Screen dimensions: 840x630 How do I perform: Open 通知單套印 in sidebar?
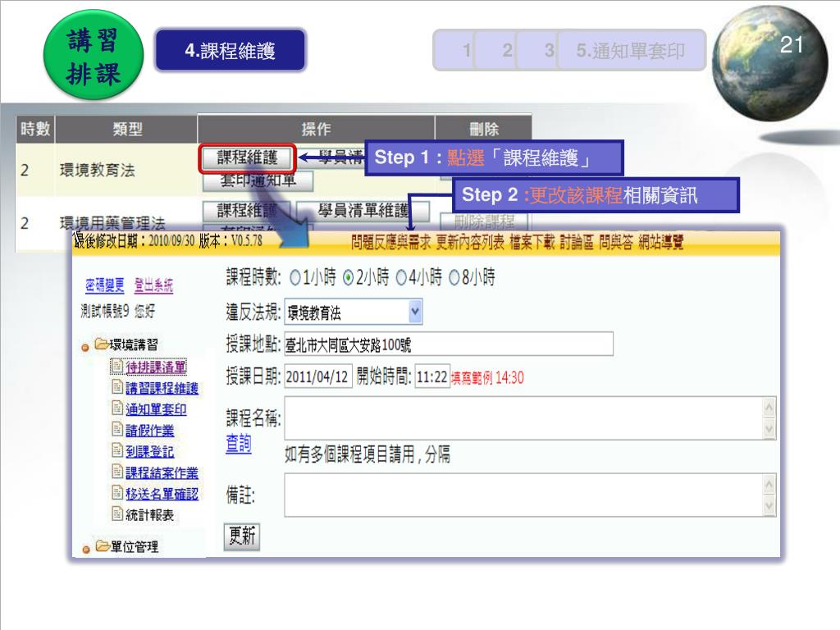pyautogui.click(x=156, y=409)
